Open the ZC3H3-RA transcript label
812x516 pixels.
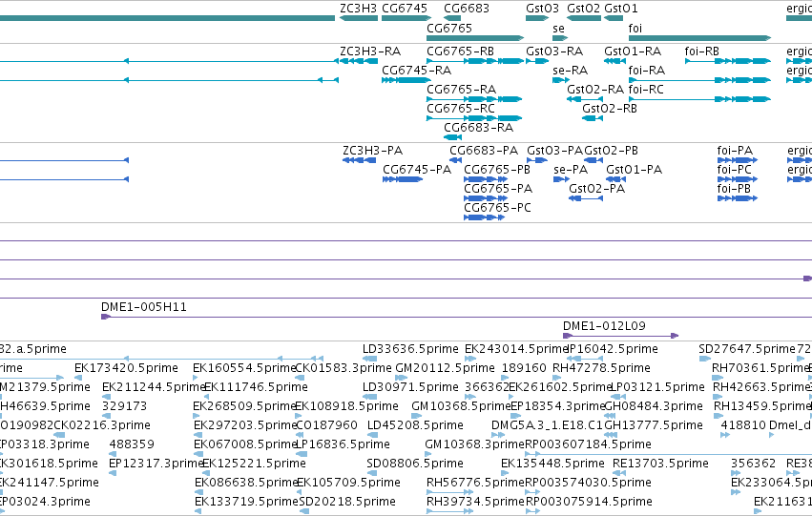[x=370, y=52]
